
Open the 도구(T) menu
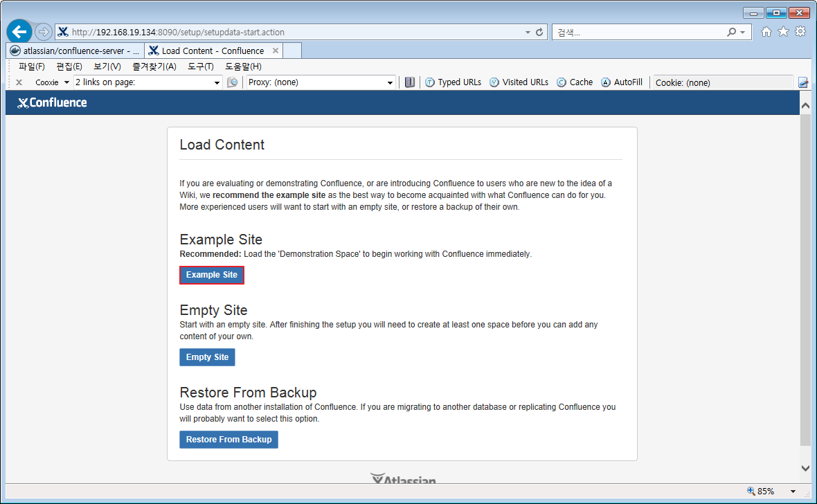(x=201, y=66)
